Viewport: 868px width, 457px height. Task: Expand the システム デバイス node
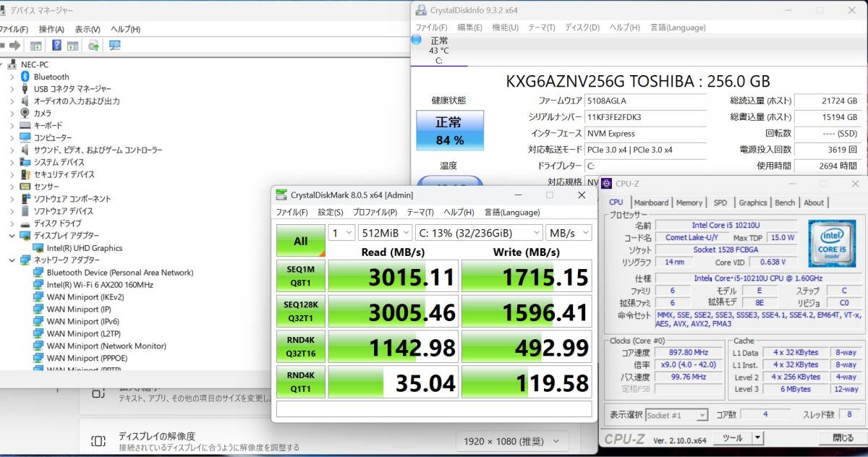click(12, 162)
